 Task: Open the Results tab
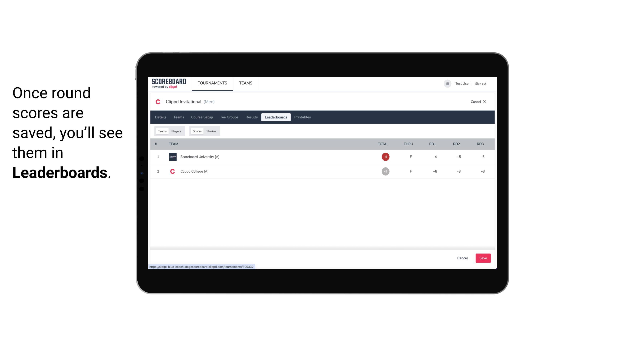(x=251, y=117)
